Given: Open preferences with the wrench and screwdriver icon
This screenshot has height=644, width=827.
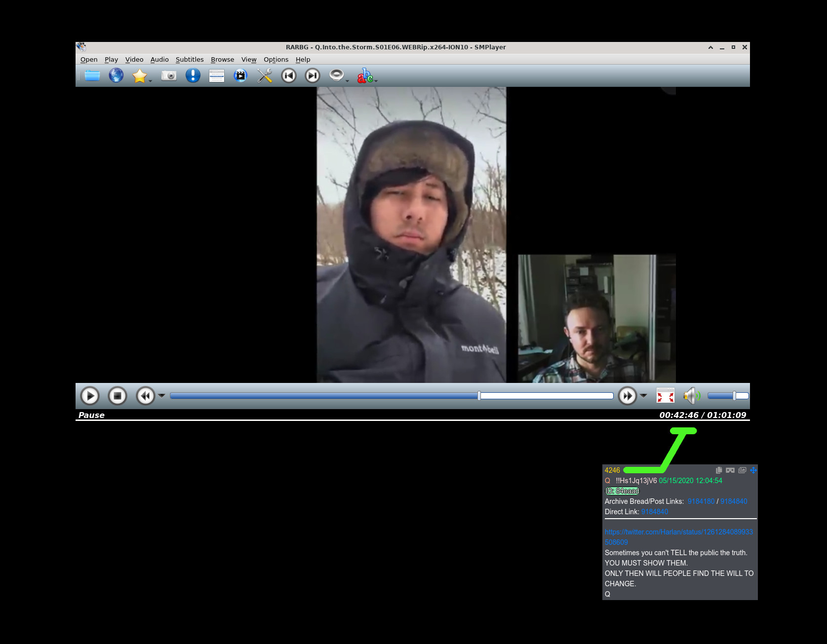Looking at the screenshot, I should [x=265, y=76].
